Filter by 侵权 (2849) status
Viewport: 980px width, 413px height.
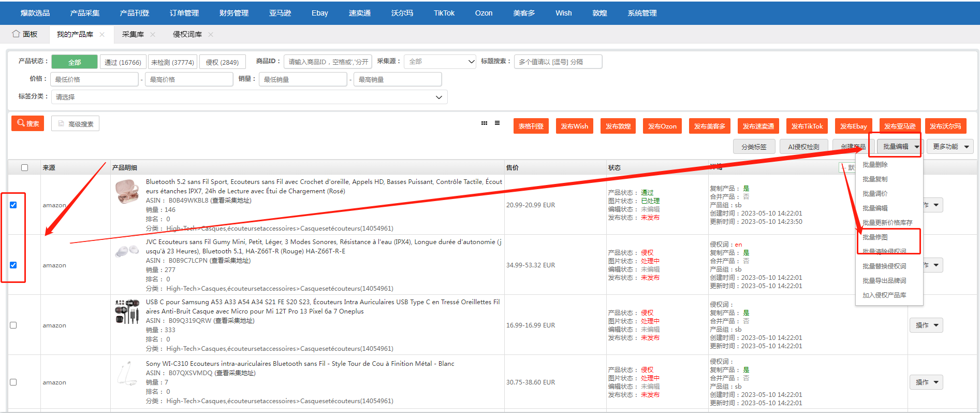[x=222, y=62]
